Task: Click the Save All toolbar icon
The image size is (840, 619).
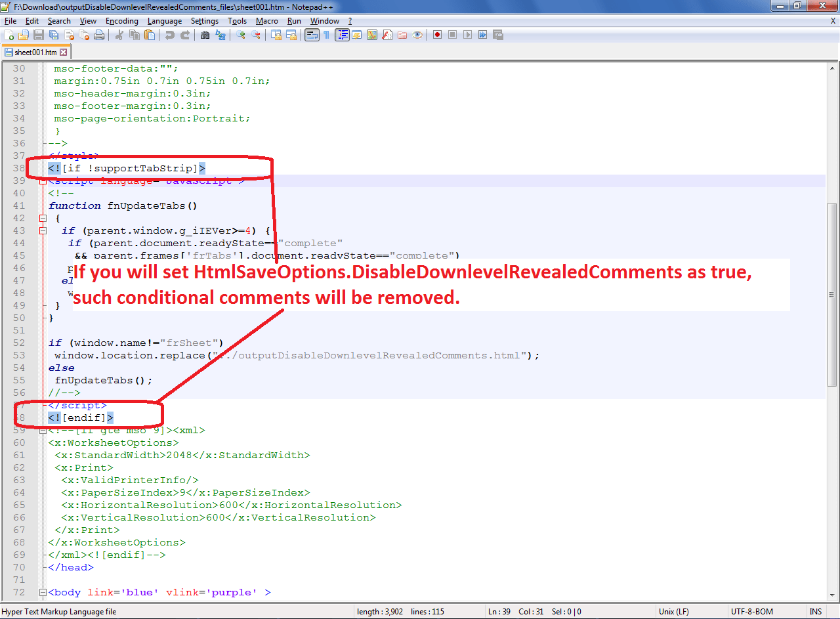Action: pos(52,35)
